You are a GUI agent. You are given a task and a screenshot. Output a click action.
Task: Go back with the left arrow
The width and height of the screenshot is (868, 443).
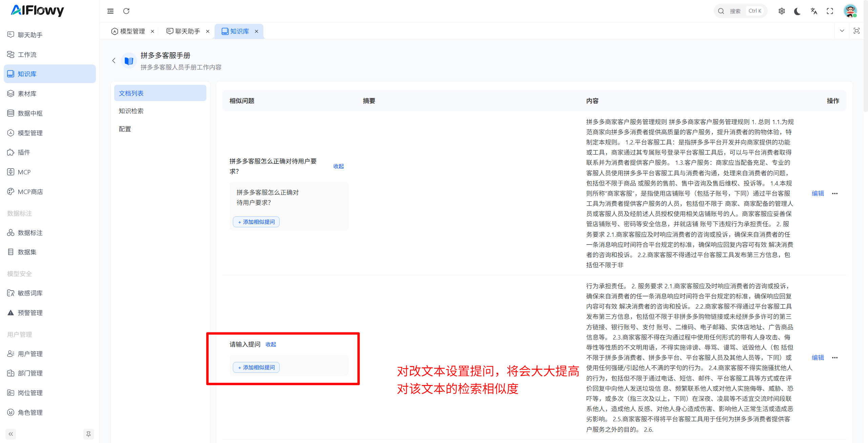click(x=114, y=61)
